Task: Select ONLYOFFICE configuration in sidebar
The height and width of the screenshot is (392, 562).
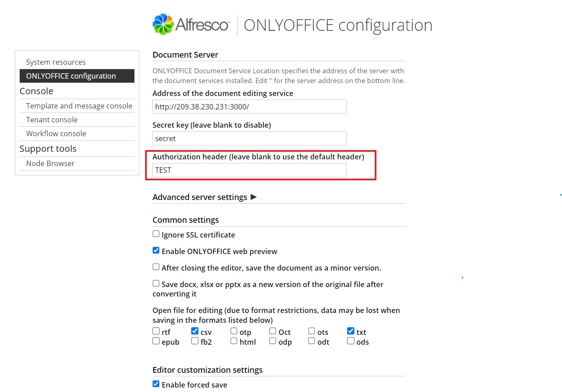Action: coord(71,76)
